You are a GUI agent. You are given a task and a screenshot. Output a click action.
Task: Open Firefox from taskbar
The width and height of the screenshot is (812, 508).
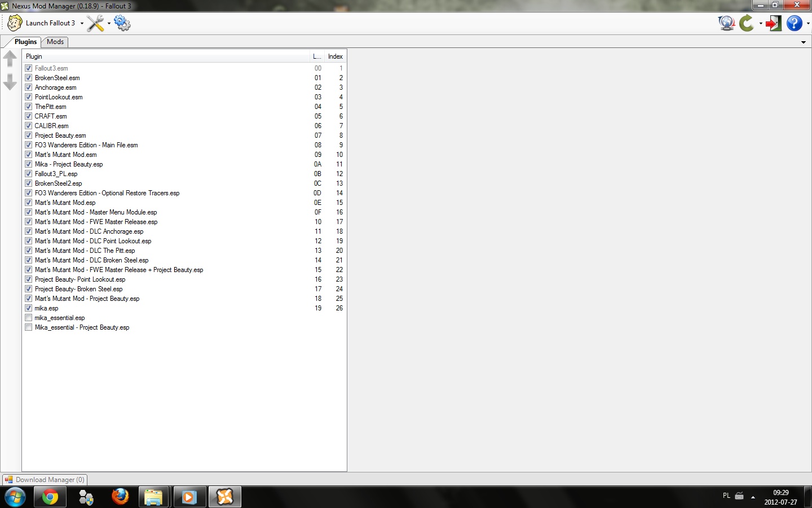[x=120, y=497]
